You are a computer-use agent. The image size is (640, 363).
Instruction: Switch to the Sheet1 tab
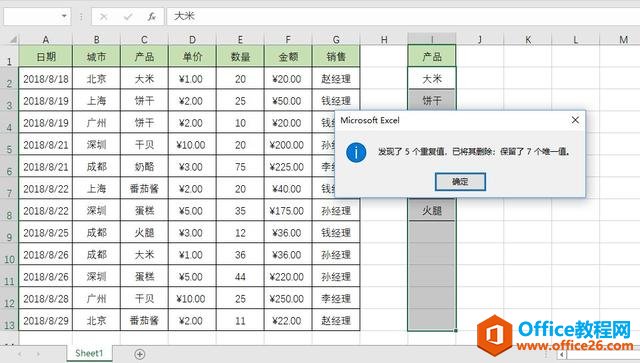tap(89, 353)
